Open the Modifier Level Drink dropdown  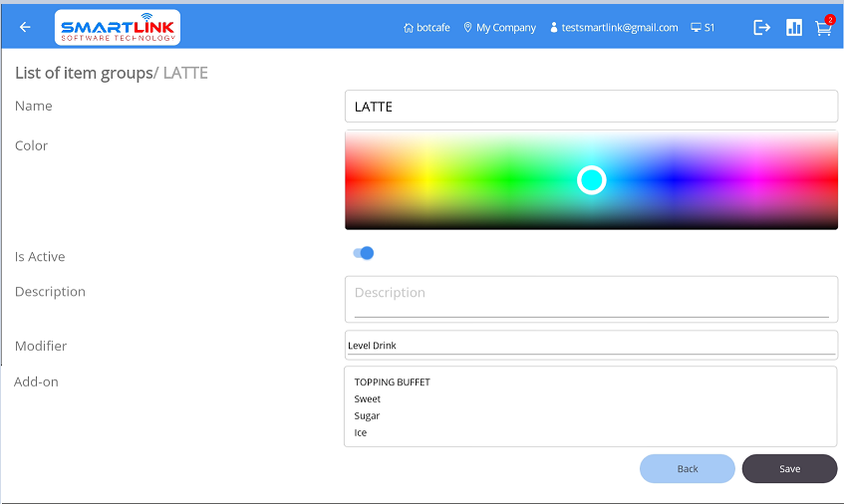click(591, 346)
